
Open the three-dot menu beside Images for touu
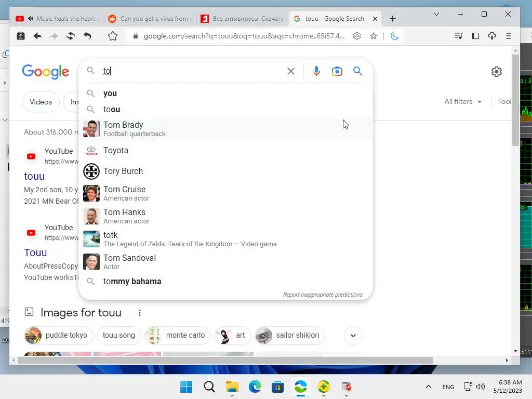[140, 313]
